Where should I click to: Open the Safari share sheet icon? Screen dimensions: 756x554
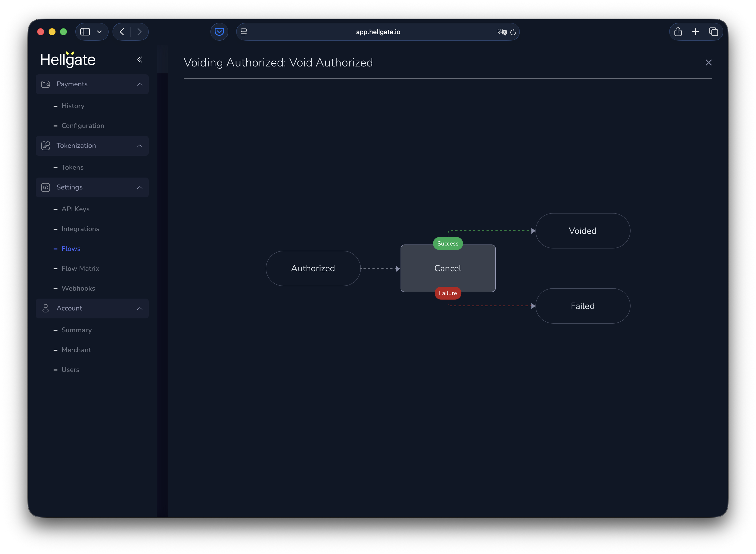[678, 31]
